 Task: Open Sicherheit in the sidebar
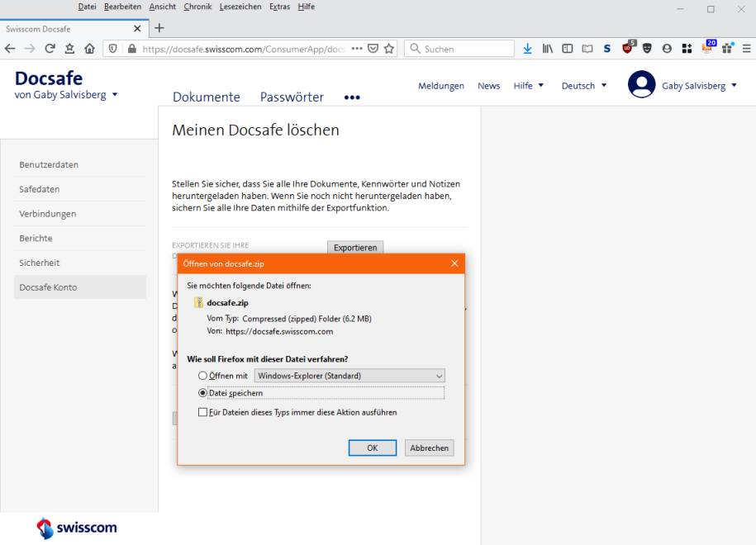[x=79, y=263]
